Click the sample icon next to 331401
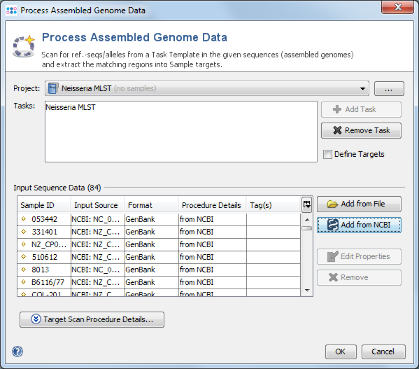The height and width of the screenshot is (369, 419). [23, 232]
